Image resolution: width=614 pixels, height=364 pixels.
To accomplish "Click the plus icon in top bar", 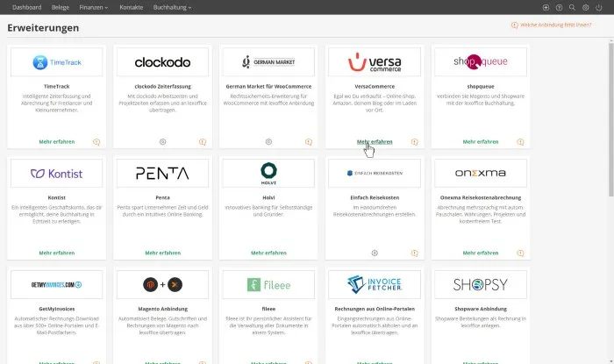I will tap(546, 7).
